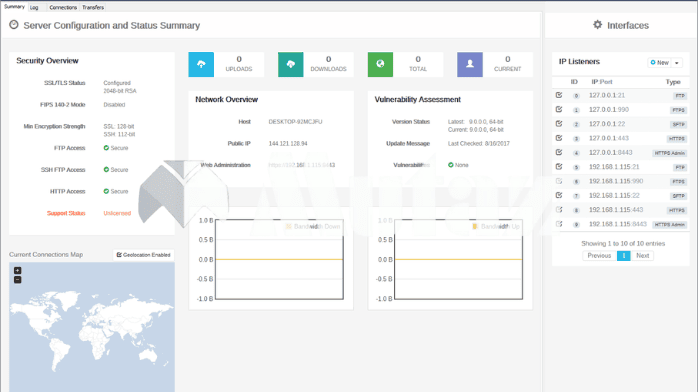Click the world connections map
The image size is (698, 392).
pyautogui.click(x=92, y=327)
